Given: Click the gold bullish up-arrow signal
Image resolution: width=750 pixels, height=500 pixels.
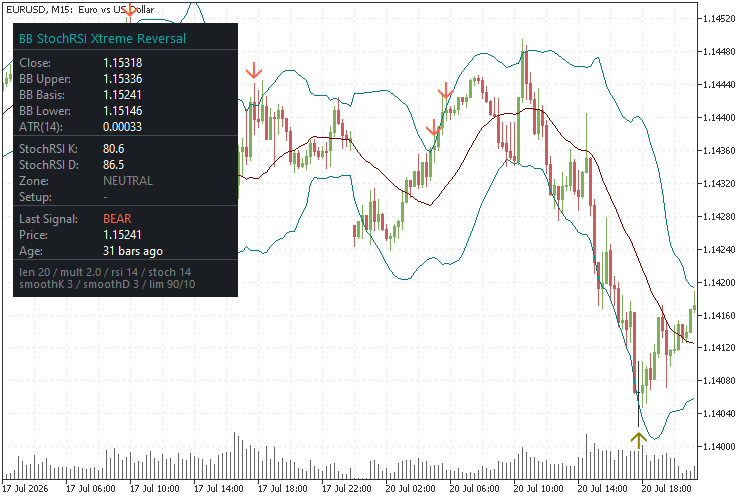Looking at the screenshot, I should tap(638, 440).
